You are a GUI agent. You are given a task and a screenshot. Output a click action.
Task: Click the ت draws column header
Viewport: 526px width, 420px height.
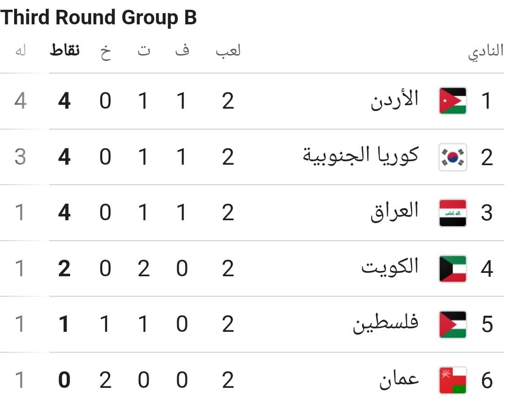144,50
